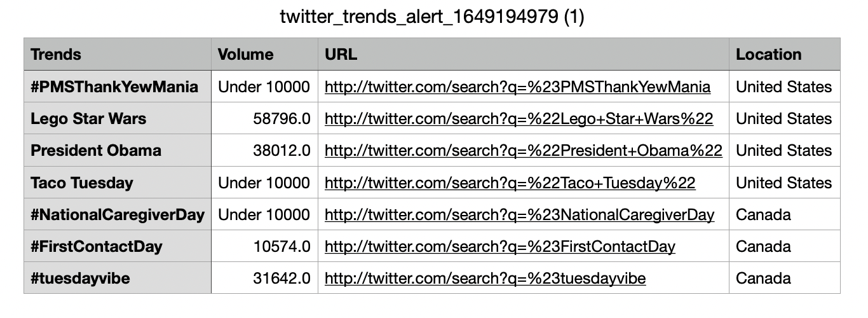
Task: Select the volume cell 31642.0
Action: click(264, 278)
